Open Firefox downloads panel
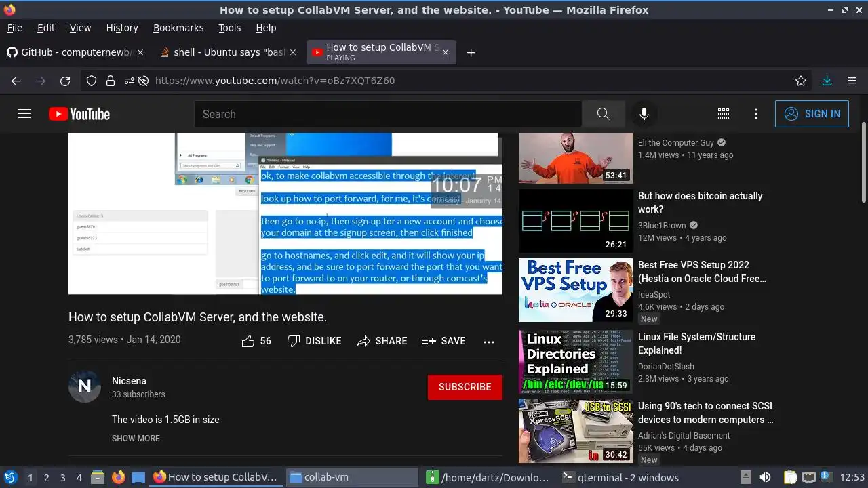This screenshot has width=868, height=488. pyautogui.click(x=827, y=81)
